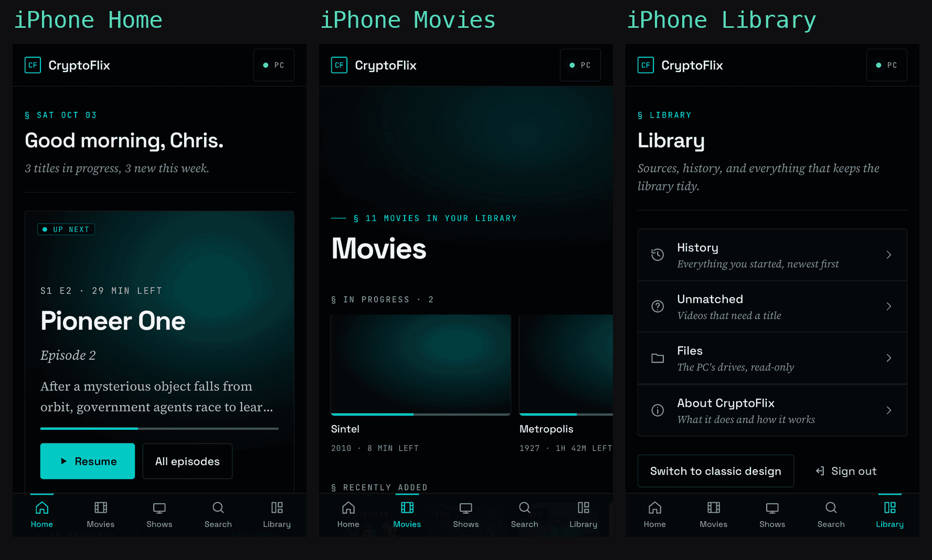
Task: Open PC status badge in iPhone Movies
Action: (580, 65)
